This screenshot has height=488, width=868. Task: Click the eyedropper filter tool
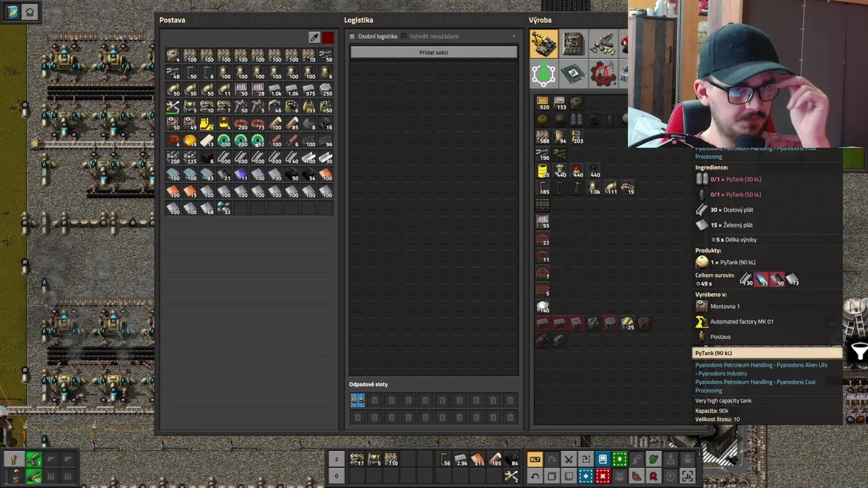tap(314, 38)
